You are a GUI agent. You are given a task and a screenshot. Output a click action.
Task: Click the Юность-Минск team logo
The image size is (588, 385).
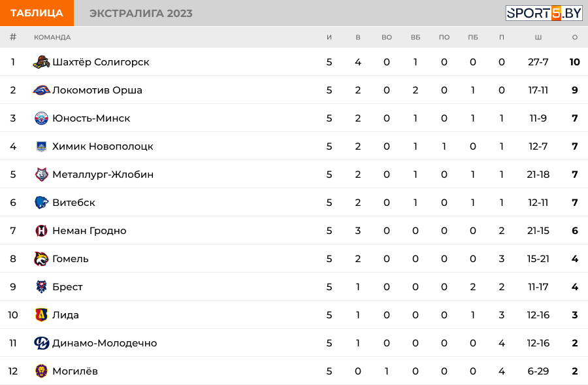pyautogui.click(x=41, y=118)
